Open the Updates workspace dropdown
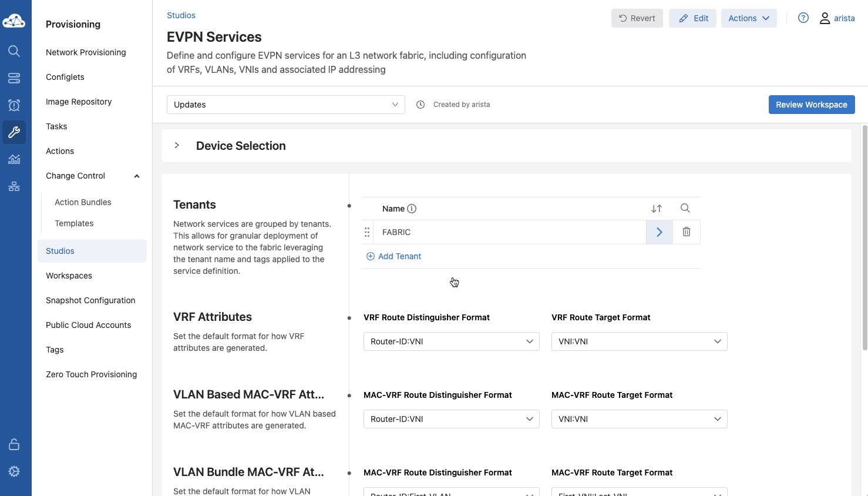Viewport: 868px width, 496px height. 285,105
